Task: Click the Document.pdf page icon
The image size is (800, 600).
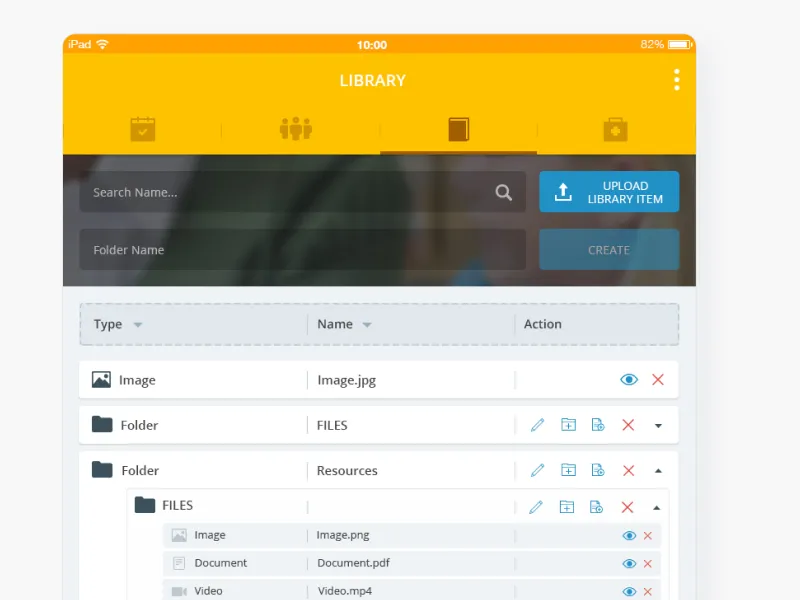Action: pos(179,563)
